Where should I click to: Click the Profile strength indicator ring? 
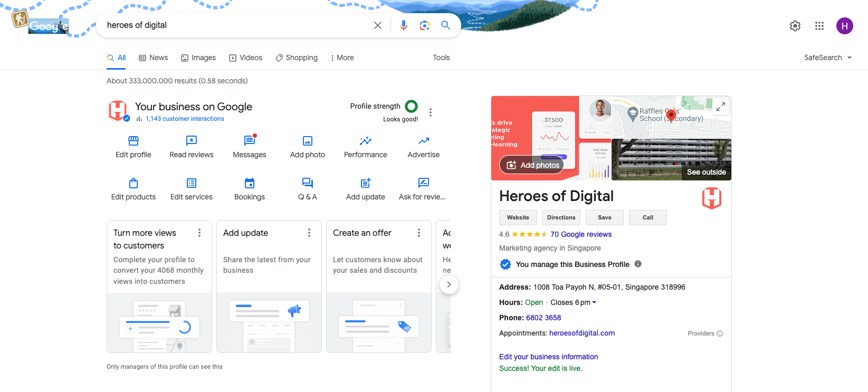point(411,106)
